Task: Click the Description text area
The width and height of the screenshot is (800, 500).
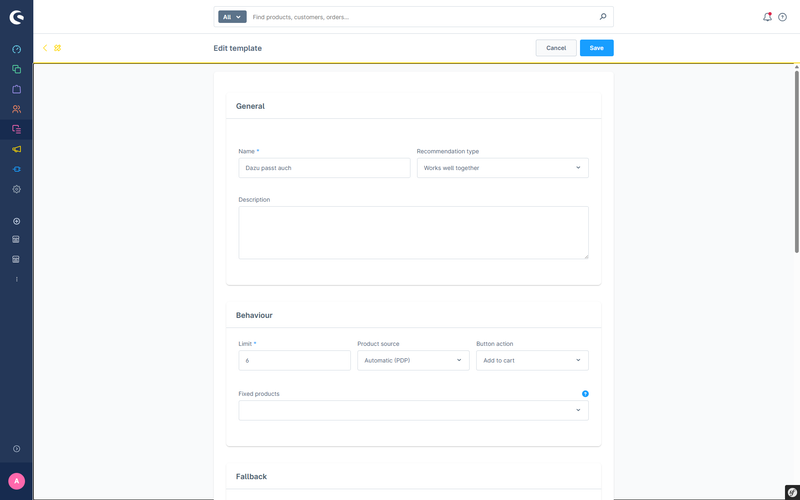Action: tap(413, 232)
